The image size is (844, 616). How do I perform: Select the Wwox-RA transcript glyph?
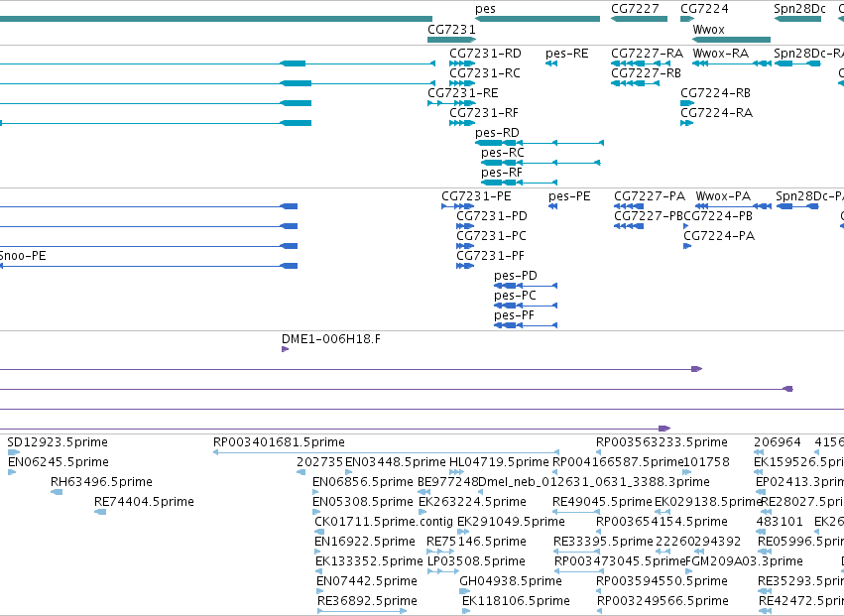[x=732, y=63]
